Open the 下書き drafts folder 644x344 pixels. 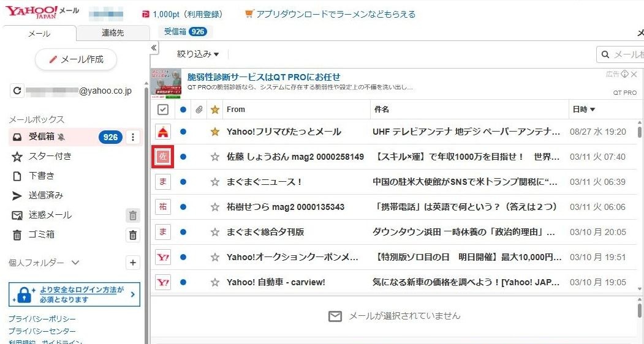42,176
